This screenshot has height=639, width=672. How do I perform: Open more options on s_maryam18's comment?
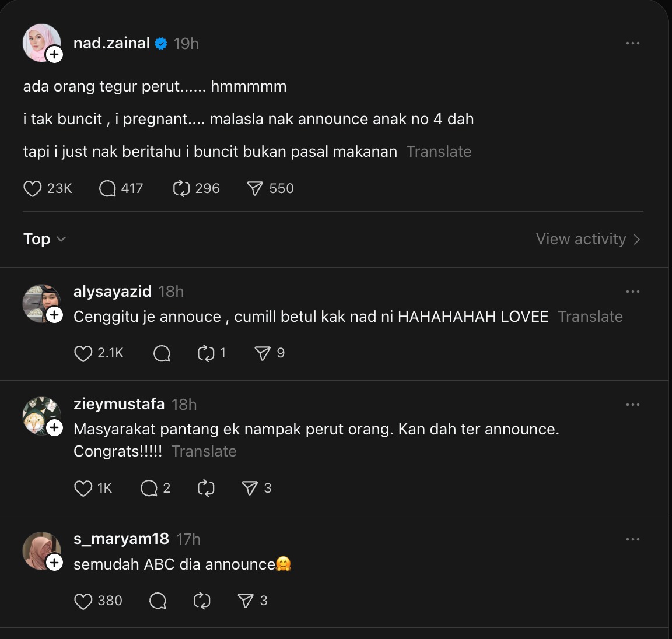[x=632, y=539]
